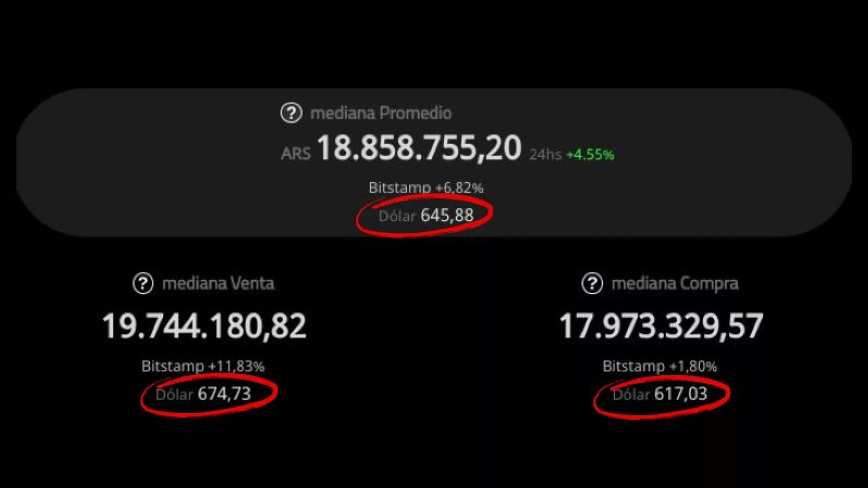Screen dimensions: 868x488
Task: Click the mediana Compra heading
Action: [675, 283]
